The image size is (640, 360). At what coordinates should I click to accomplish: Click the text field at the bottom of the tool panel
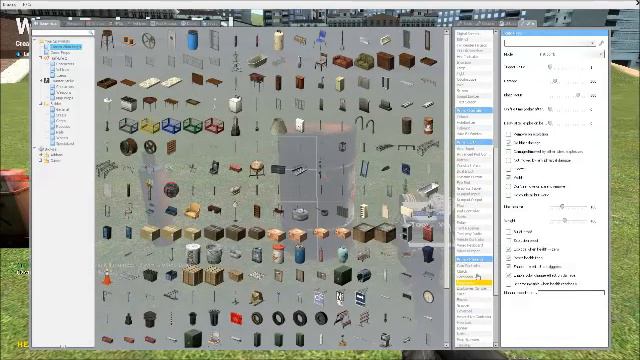(571, 293)
